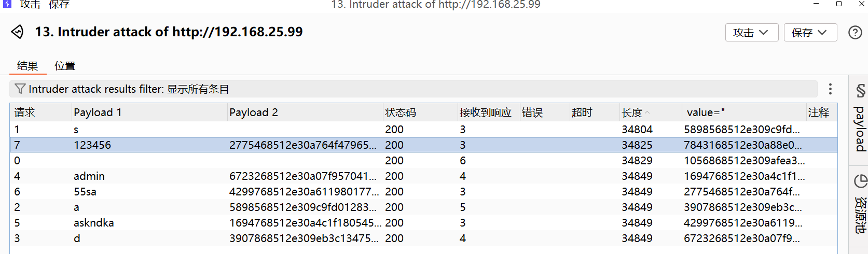Image resolution: width=868 pixels, height=254 pixels.
Task: Select the row with payload admin
Action: tap(89, 176)
